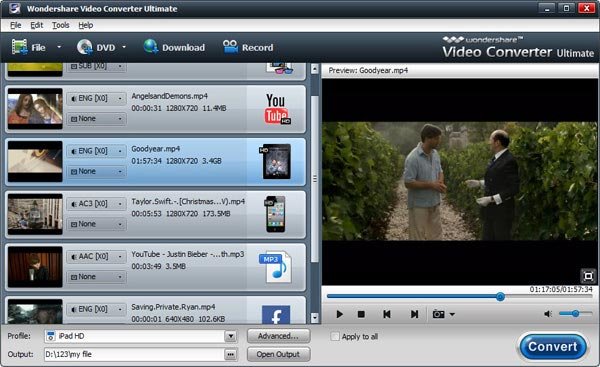Open ENG audio dropdown for AngelsandDemons.mp4
Viewport: 600px width, 367px height.
pyautogui.click(x=96, y=98)
